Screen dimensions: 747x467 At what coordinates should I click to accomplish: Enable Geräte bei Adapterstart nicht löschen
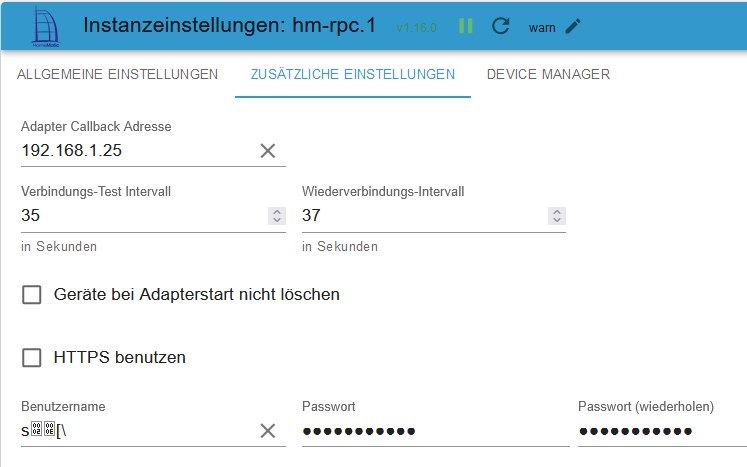pos(32,294)
